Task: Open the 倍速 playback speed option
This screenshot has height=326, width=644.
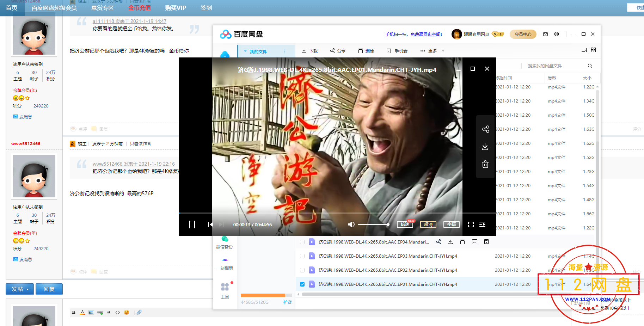Action: tap(405, 224)
